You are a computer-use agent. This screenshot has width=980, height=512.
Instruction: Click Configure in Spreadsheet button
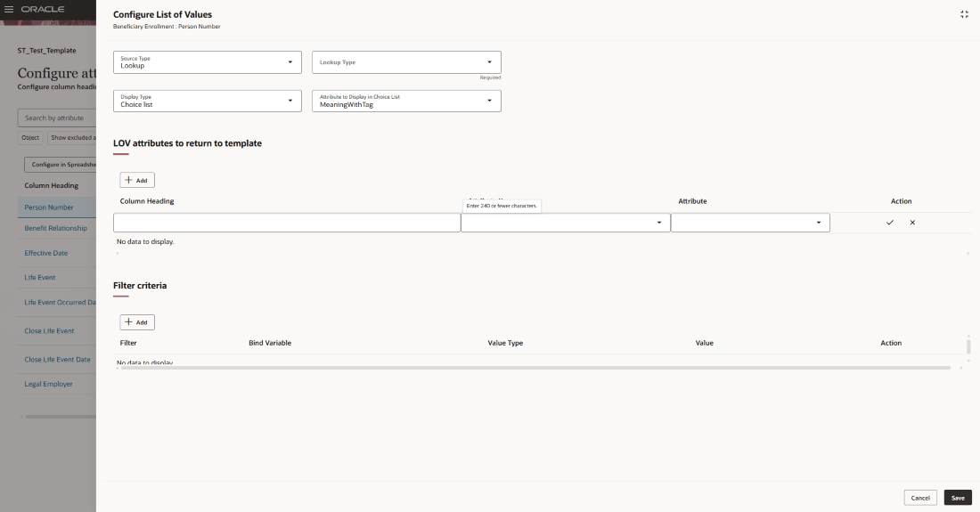[61, 165]
